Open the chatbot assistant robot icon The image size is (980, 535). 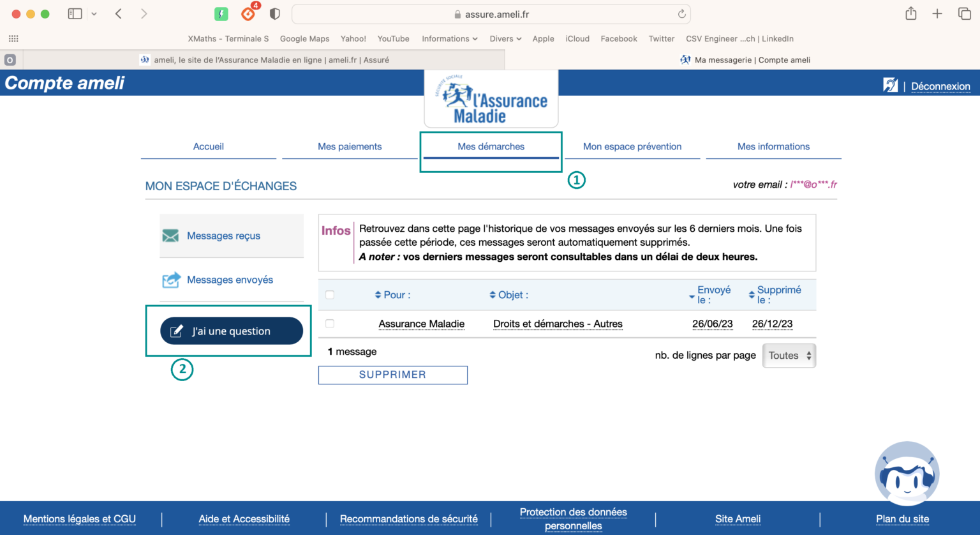[x=907, y=473]
